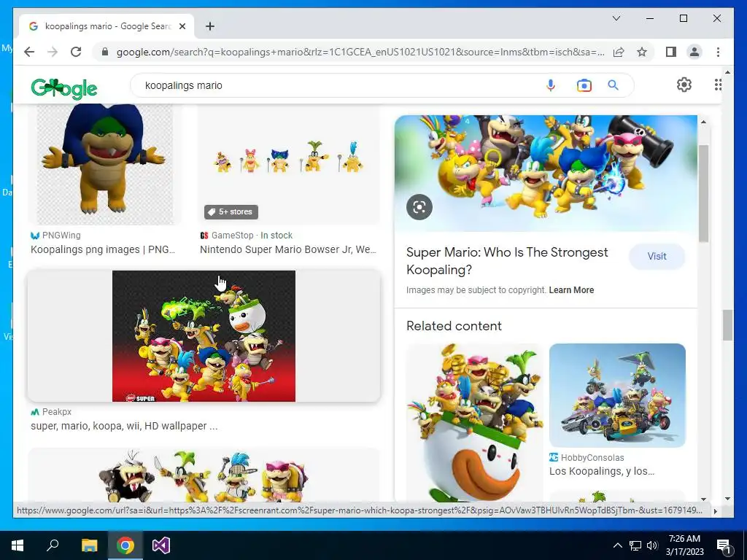The image size is (747, 560).
Task: Open the PNGWing Koopalings png images link
Action: (x=103, y=249)
